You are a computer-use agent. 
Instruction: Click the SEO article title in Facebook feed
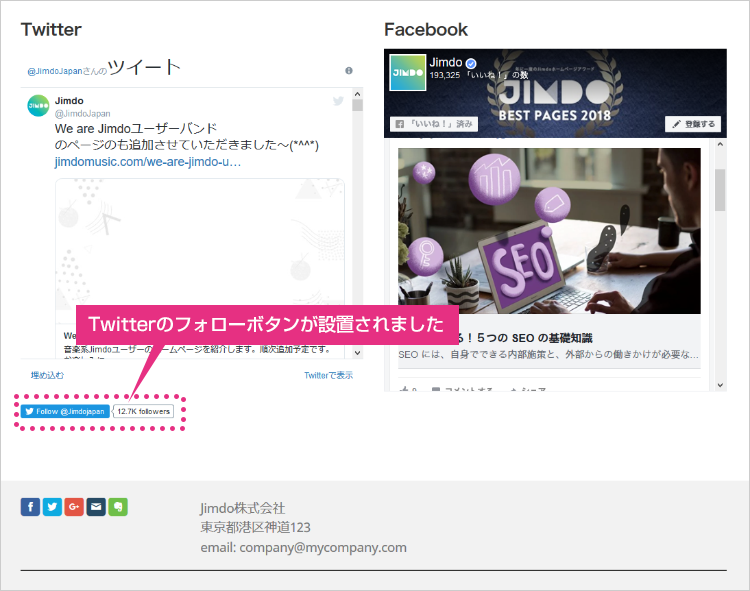coord(525,338)
